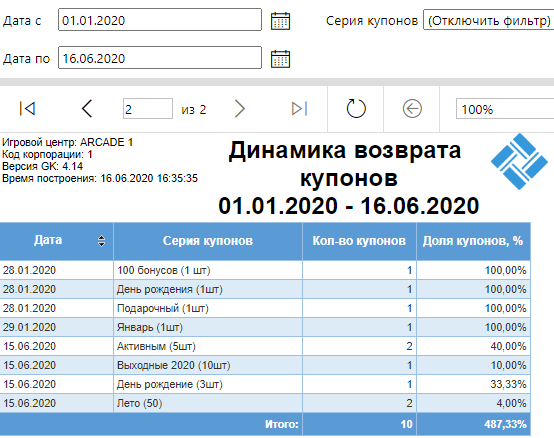Click the total count 10 cell
554x438 pixels.
359,424
